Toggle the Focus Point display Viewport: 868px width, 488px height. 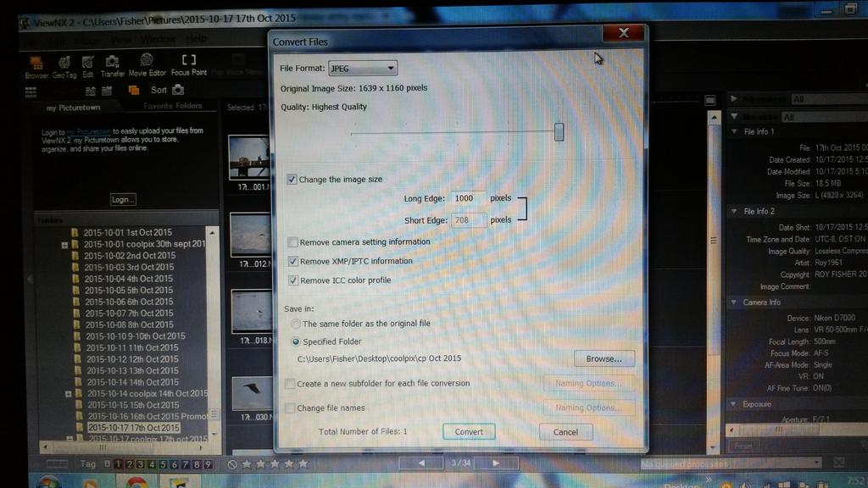tap(189, 64)
